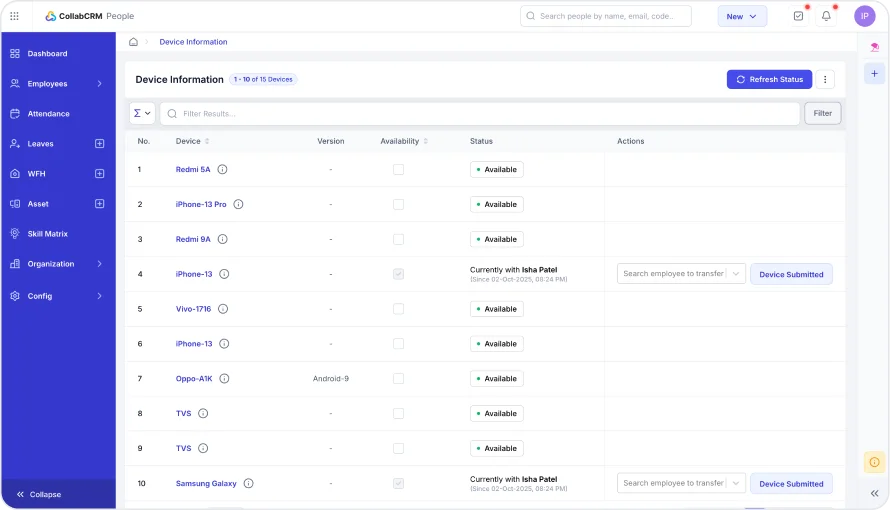Show info for Vivo-1716 device
This screenshot has height=510, width=890.
pos(223,309)
